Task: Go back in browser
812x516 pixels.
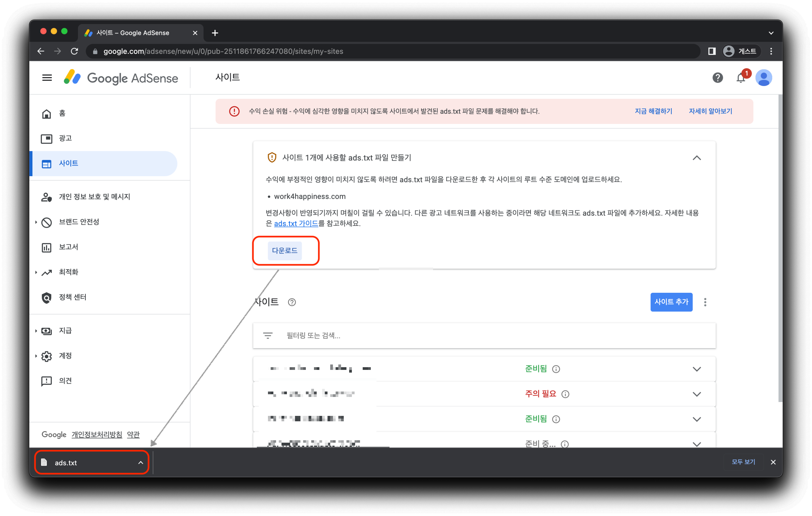Action: point(41,51)
